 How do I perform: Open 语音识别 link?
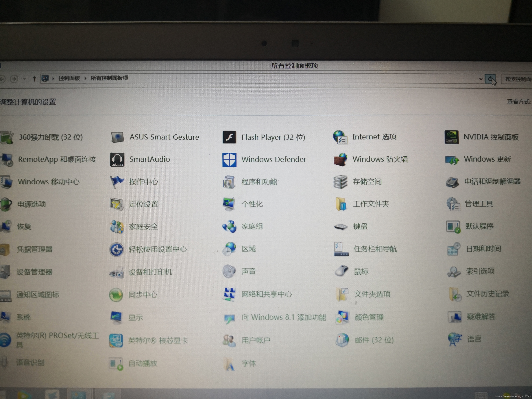30,363
